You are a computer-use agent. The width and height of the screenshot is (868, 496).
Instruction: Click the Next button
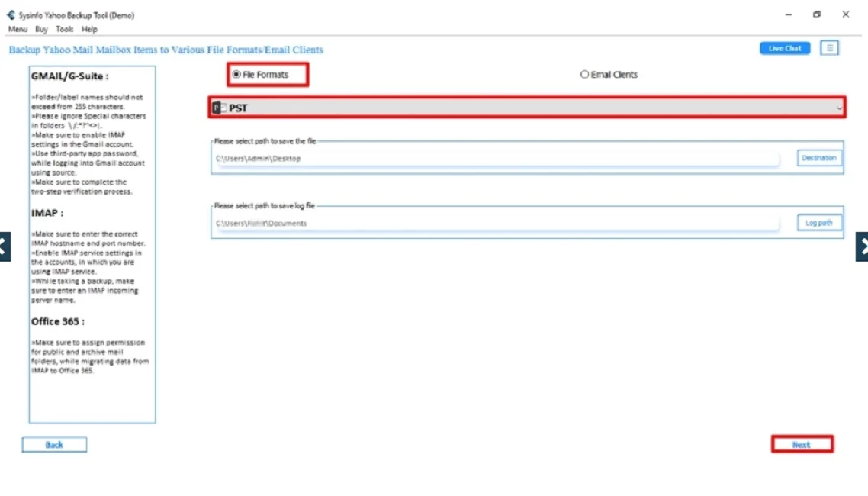click(x=802, y=445)
